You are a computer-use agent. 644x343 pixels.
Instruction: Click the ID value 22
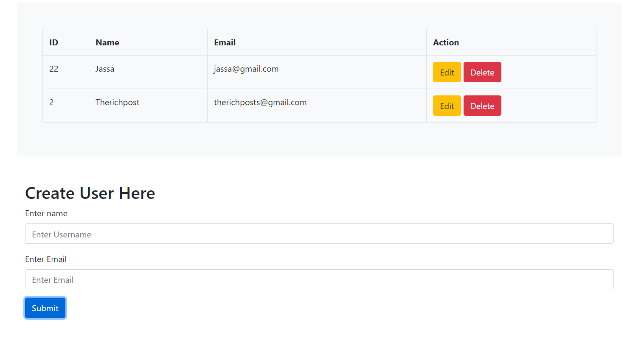[53, 69]
